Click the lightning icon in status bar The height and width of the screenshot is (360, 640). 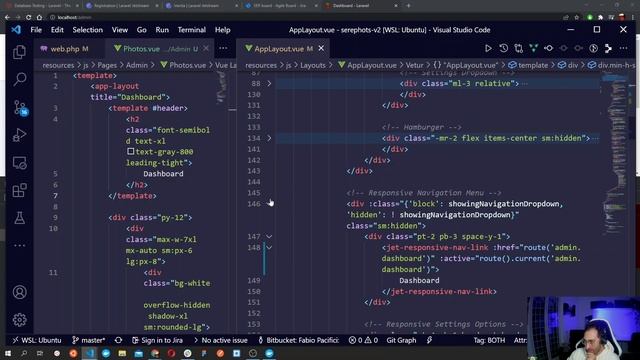pos(429,340)
